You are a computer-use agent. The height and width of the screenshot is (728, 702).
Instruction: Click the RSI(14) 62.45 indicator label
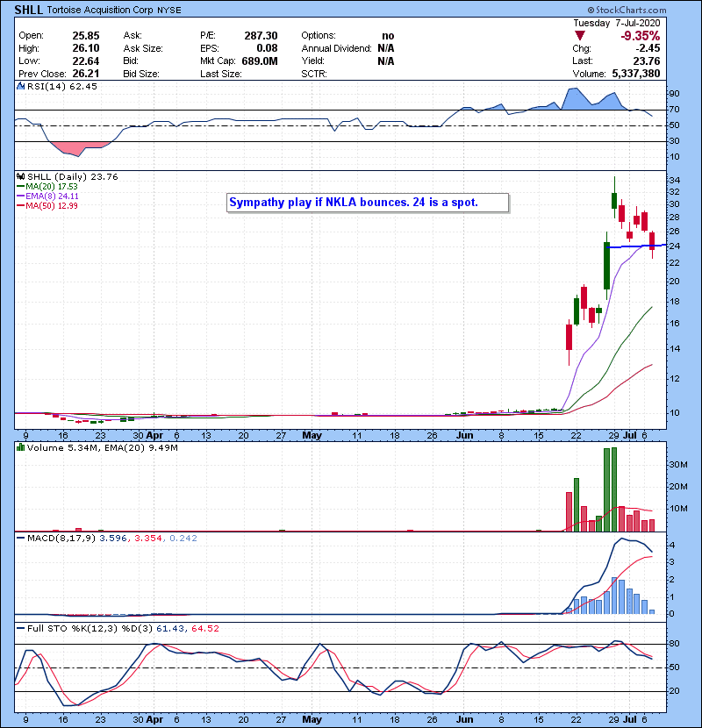click(x=62, y=86)
